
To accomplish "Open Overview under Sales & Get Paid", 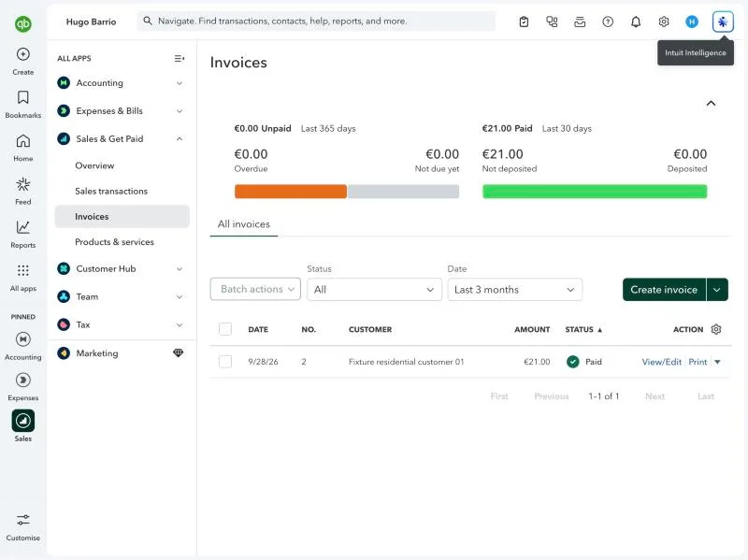I will (94, 165).
